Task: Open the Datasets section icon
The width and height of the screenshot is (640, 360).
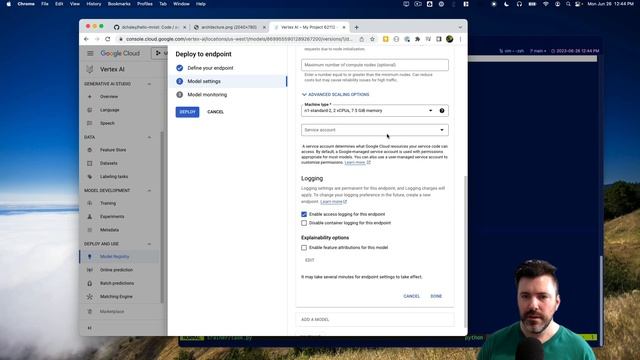Action: 90,163
